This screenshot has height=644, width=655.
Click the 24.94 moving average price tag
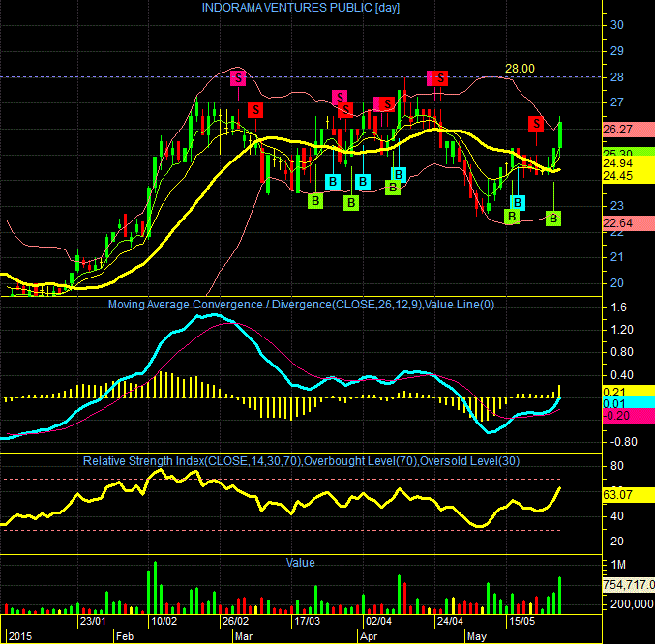coord(629,163)
